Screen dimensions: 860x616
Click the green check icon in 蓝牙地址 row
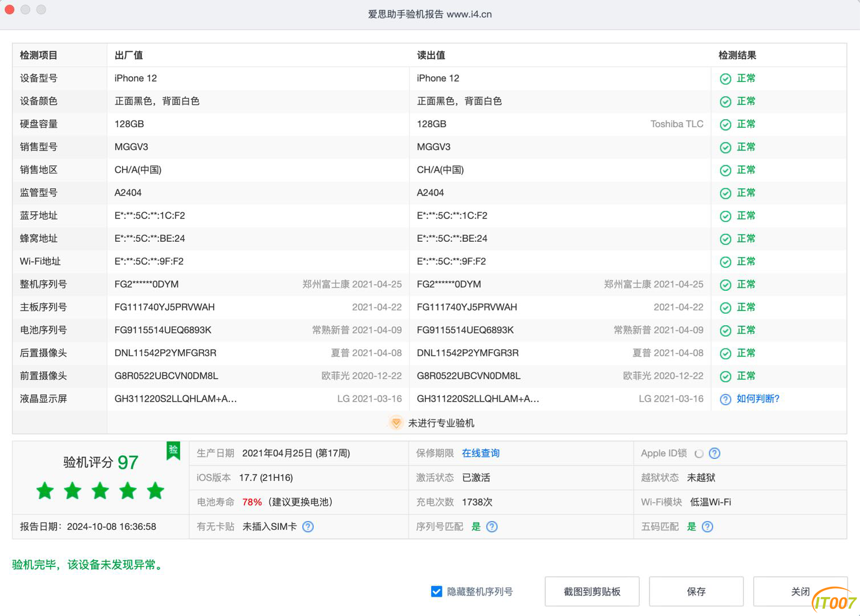click(x=725, y=216)
